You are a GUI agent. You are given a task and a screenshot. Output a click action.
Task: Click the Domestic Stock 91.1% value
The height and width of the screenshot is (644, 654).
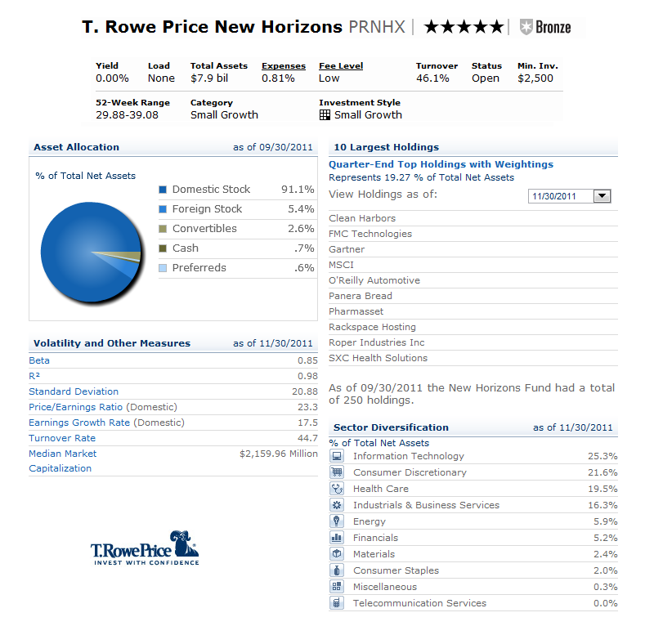[298, 190]
